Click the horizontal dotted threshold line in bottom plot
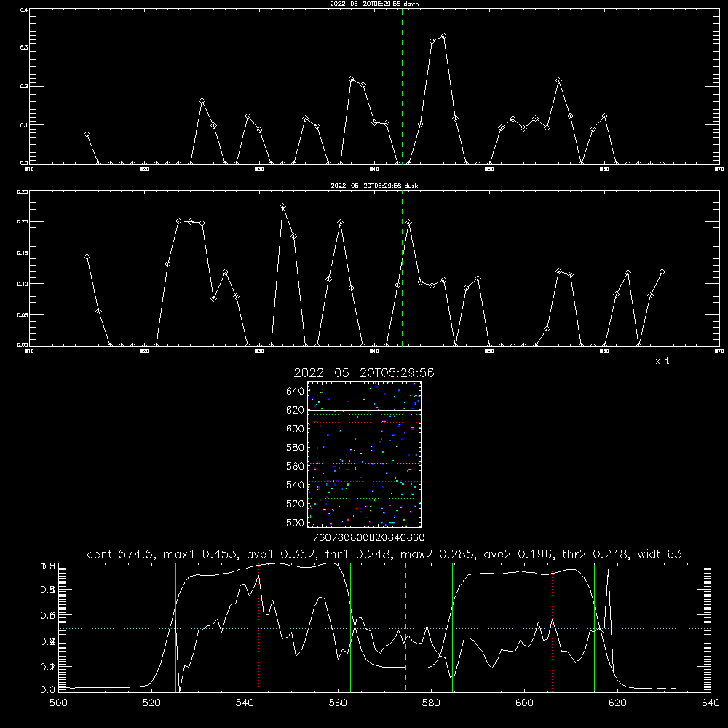 [x=384, y=628]
